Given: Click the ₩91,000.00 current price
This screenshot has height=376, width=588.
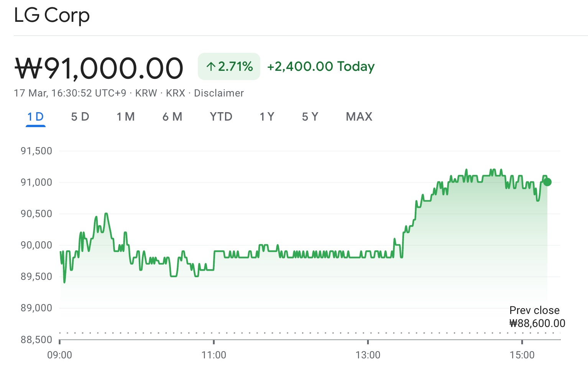Looking at the screenshot, I should tap(99, 69).
